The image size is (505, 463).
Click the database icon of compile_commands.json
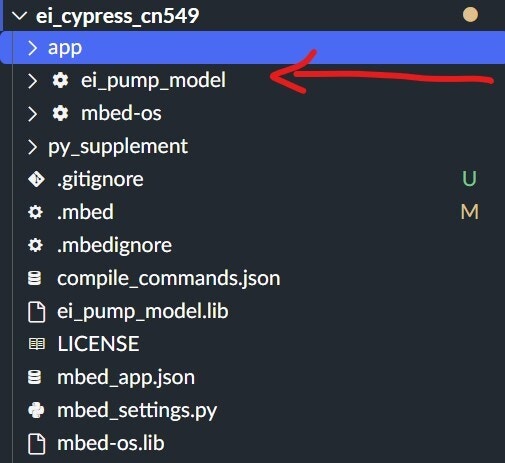tap(35, 278)
